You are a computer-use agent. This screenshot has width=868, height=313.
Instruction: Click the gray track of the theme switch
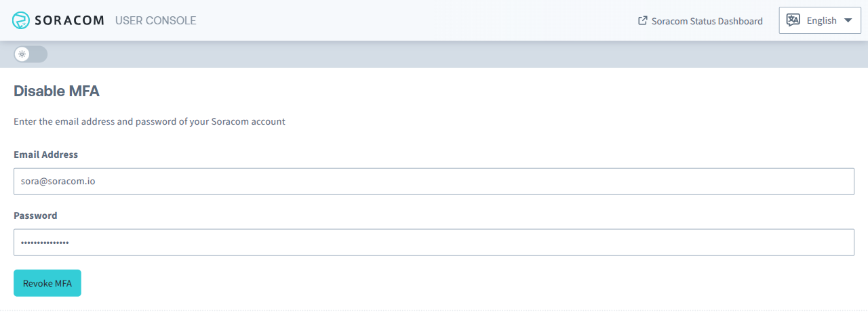click(39, 54)
